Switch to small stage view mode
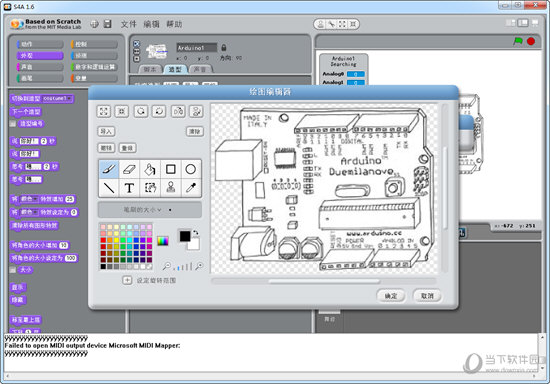550x384 pixels. pos(511,23)
